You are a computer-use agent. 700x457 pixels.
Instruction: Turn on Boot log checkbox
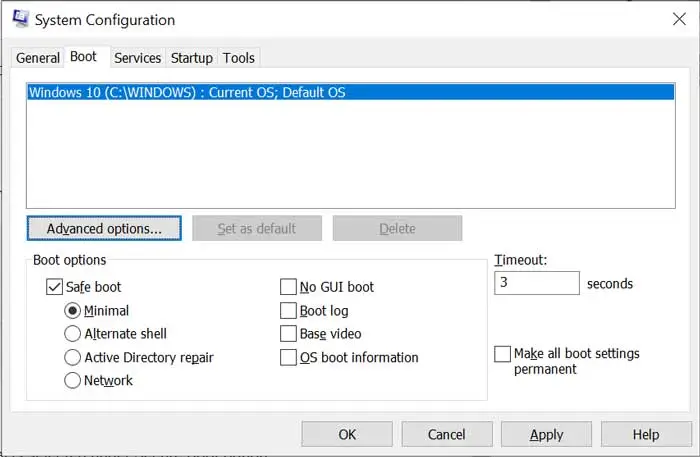(x=289, y=310)
